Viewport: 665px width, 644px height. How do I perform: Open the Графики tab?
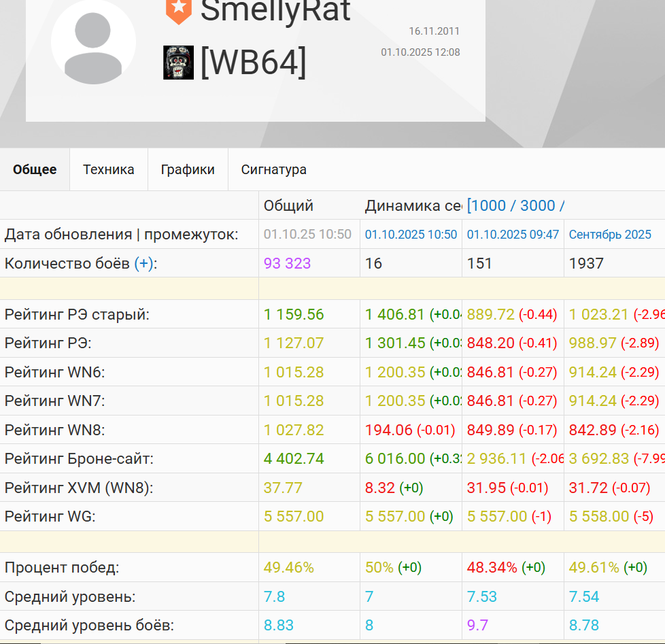tap(188, 169)
